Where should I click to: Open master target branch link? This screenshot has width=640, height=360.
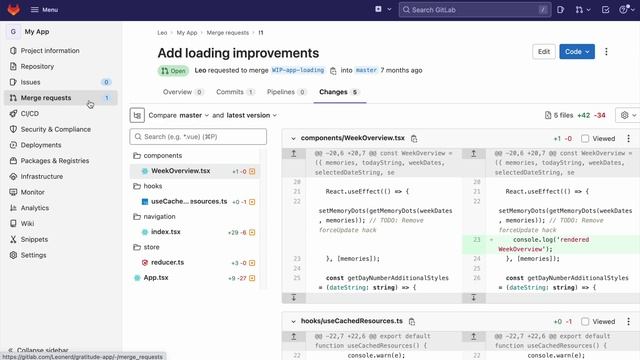click(x=366, y=70)
